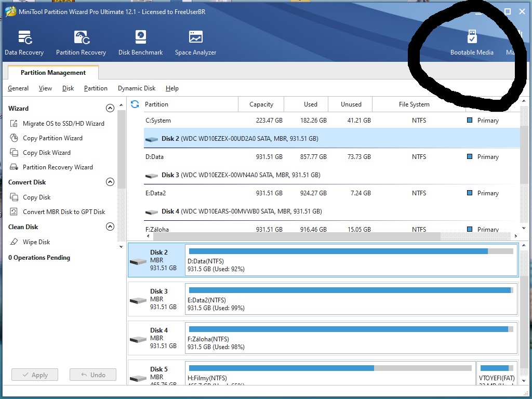532x399 pixels.
Task: Collapse the Wizard section
Action: [x=110, y=109]
